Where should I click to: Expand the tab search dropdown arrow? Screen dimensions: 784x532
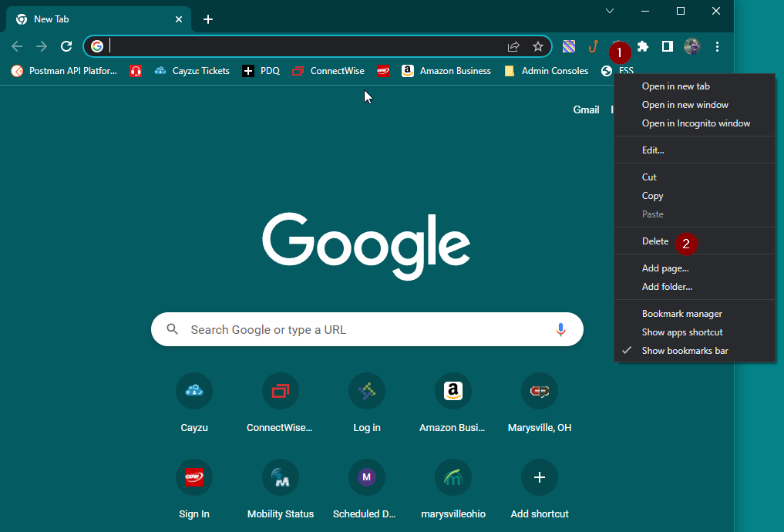[x=610, y=11]
